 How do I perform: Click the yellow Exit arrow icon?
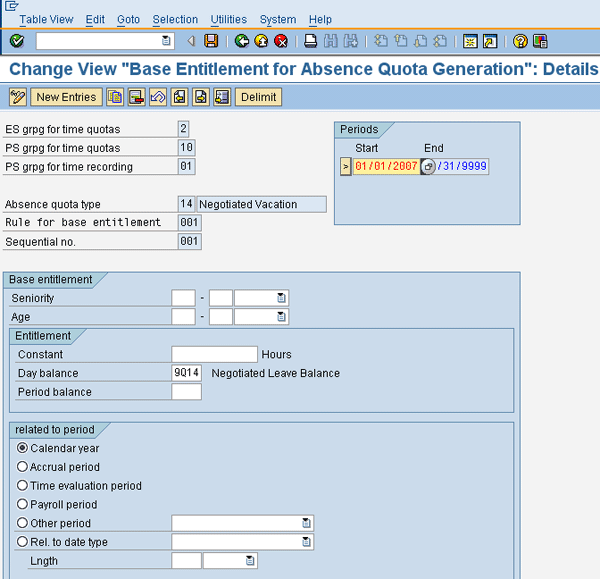tap(261, 41)
